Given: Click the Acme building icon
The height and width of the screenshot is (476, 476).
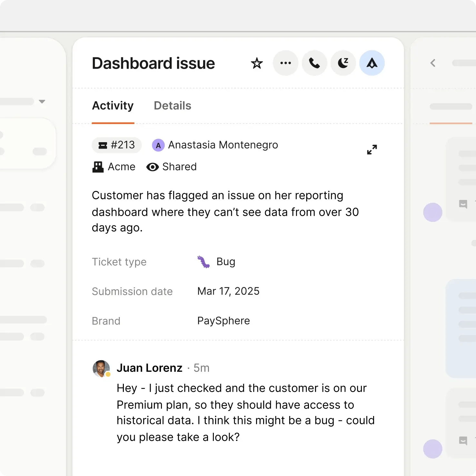Looking at the screenshot, I should pyautogui.click(x=98, y=167).
